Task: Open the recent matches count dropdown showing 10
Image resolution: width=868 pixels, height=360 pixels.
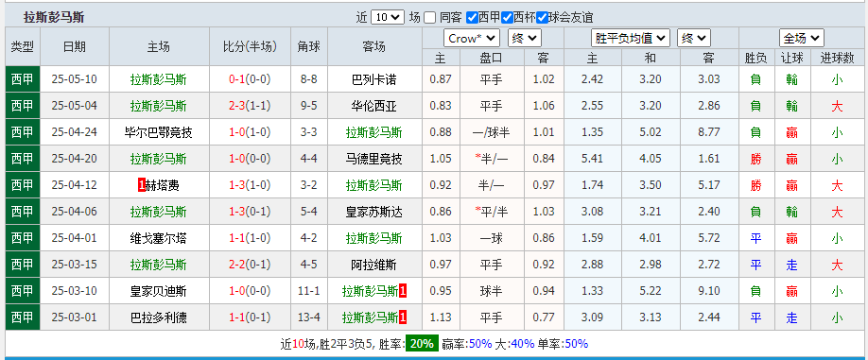Action: 388,17
